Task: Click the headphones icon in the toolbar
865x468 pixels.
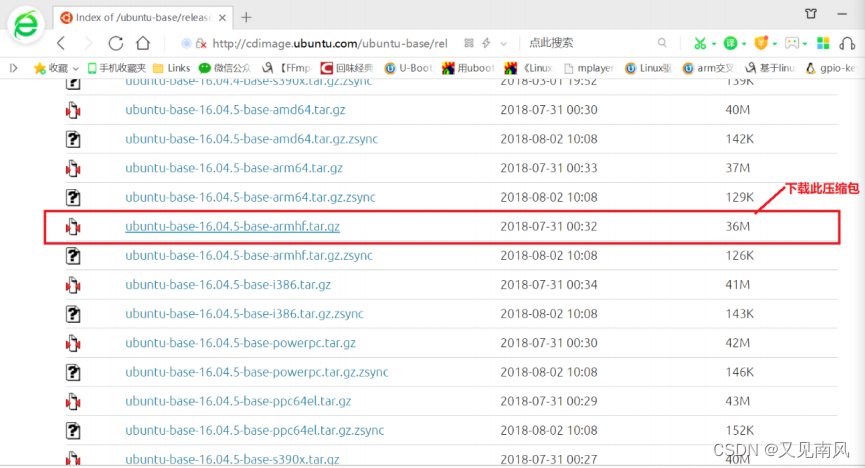Action: coord(847,43)
